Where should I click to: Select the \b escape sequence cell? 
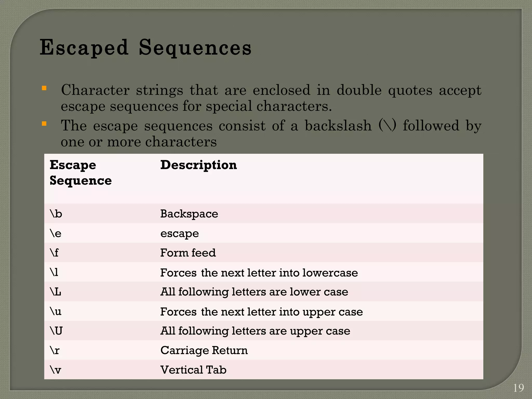[56, 214]
